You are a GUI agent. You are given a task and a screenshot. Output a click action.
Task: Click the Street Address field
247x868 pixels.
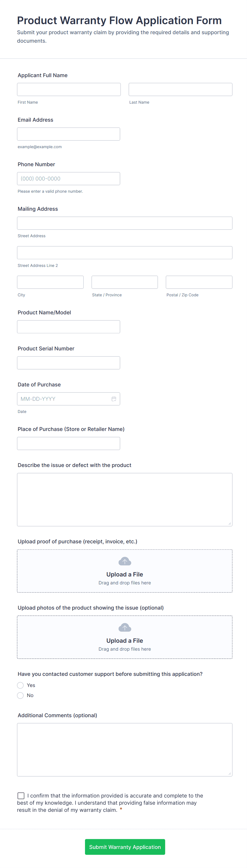pos(125,223)
